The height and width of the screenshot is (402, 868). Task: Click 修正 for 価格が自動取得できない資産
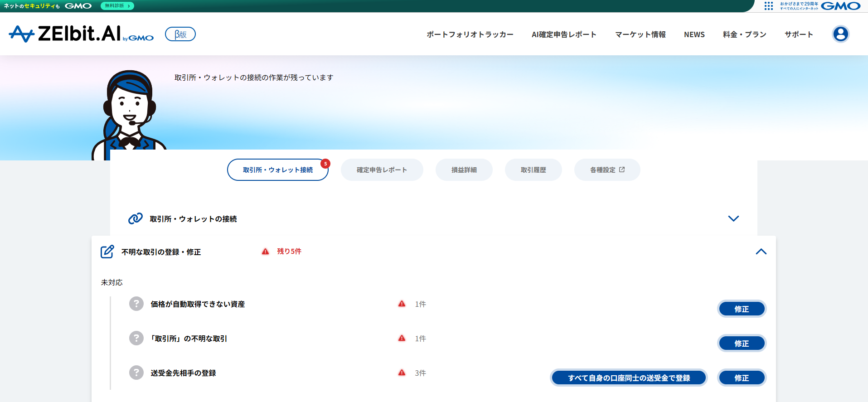(x=742, y=309)
